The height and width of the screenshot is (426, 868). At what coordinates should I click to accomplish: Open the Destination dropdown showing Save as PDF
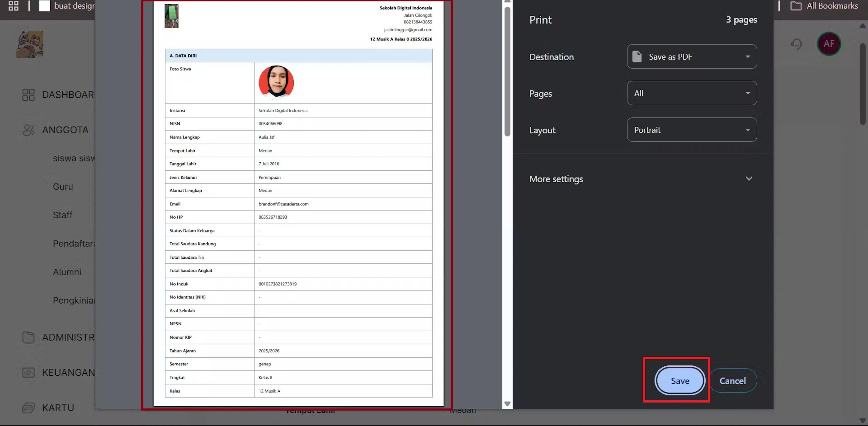(692, 56)
